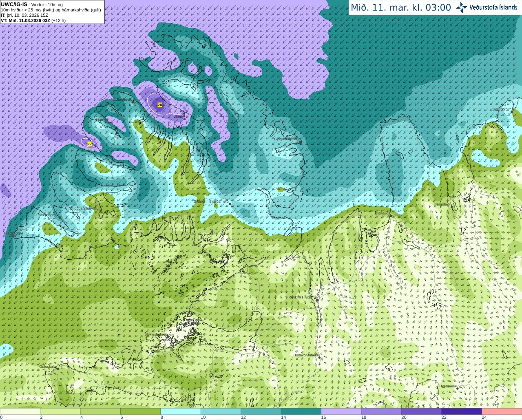Click the Veðurstofa Íslands logo icon
Viewport: 522px width, 420px height.
point(462,7)
